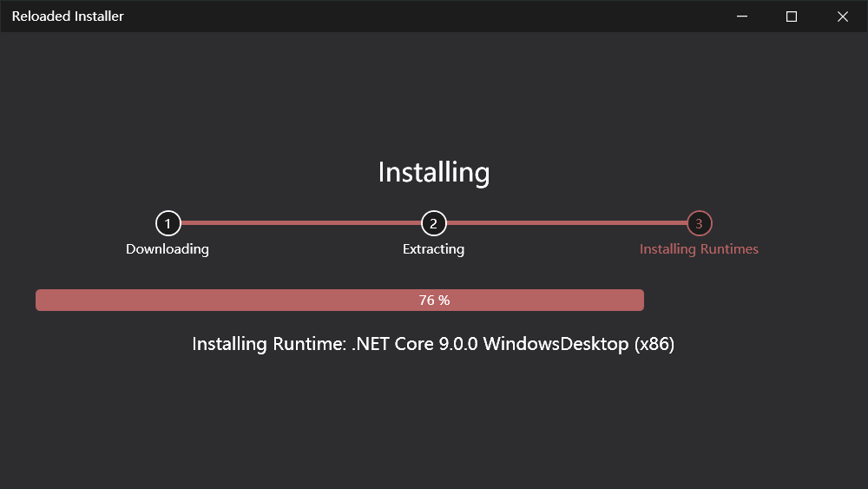868x489 pixels.
Task: Click the Downloading step label
Action: [x=168, y=249]
